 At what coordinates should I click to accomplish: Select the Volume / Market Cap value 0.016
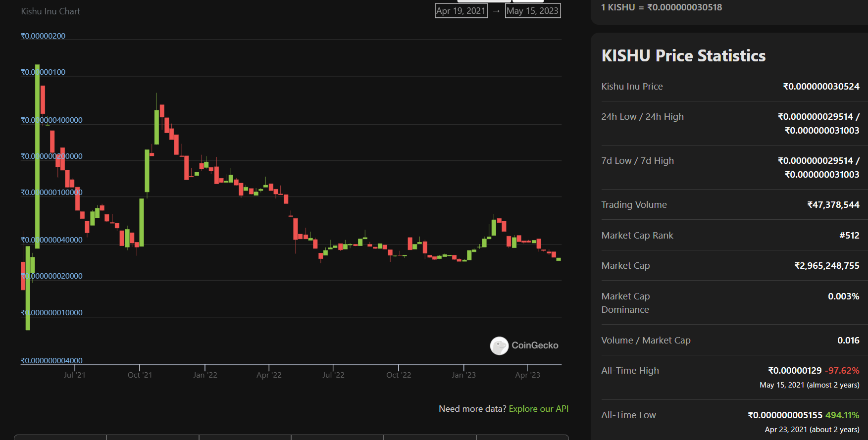tap(848, 341)
